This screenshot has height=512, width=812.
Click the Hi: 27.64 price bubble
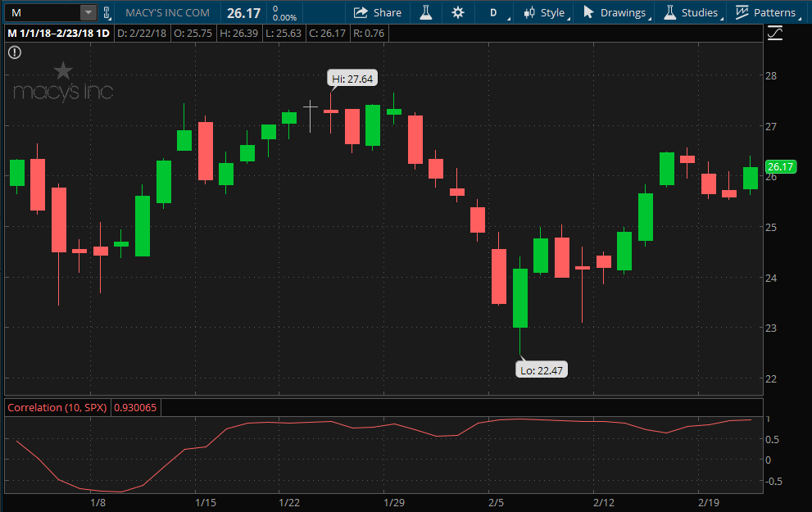(352, 79)
